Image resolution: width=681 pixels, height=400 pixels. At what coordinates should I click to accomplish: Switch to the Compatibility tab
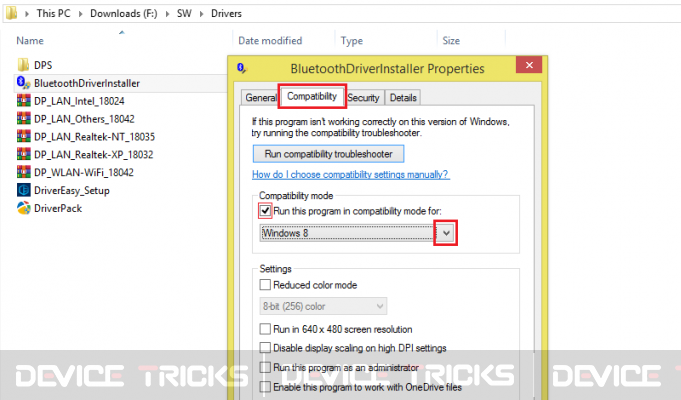[312, 96]
